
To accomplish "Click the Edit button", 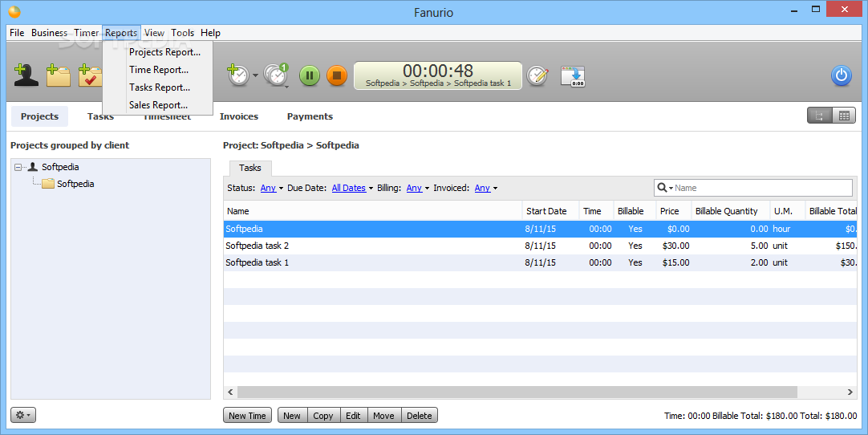I will (353, 416).
